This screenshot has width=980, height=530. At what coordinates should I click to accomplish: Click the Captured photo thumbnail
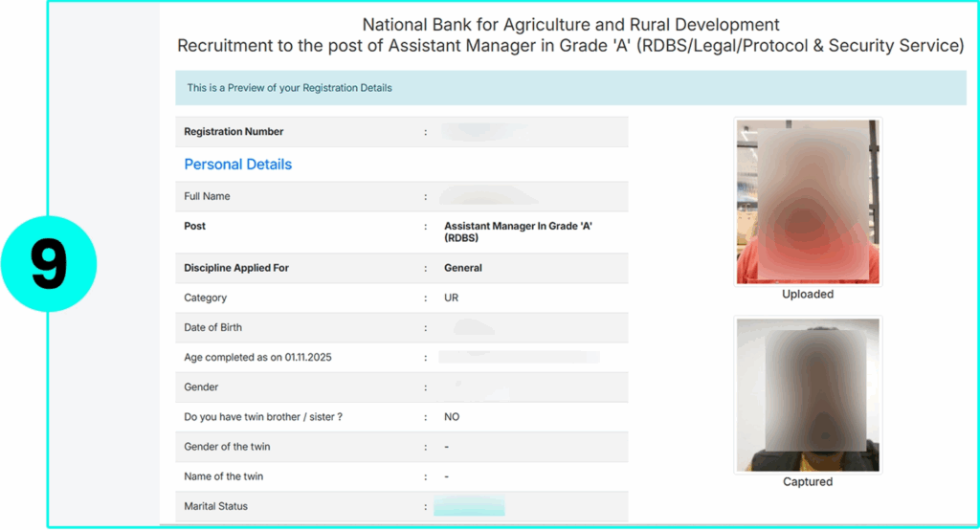(808, 395)
